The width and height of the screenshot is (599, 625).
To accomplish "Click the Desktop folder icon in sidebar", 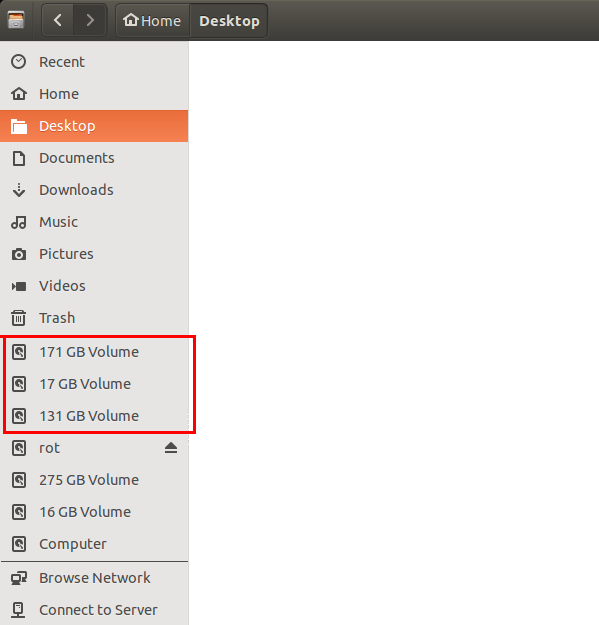I will coord(19,126).
